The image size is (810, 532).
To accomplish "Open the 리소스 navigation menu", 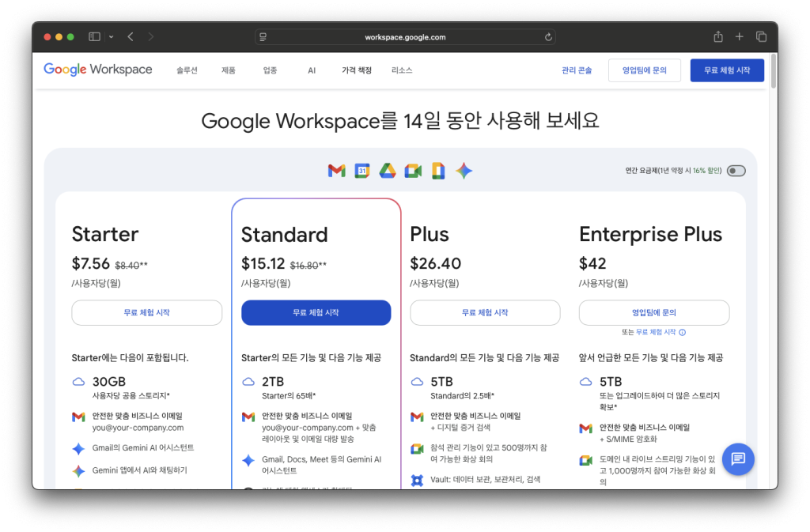I will (402, 70).
